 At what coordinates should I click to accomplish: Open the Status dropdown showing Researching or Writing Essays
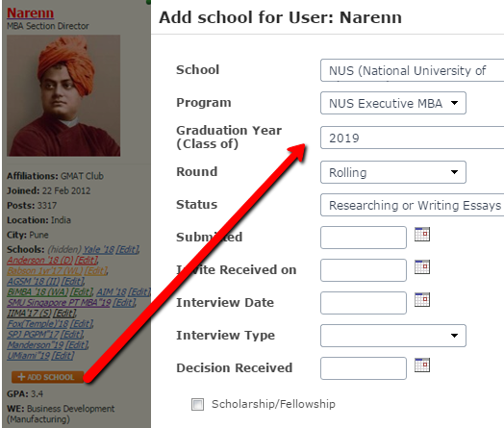(x=412, y=205)
